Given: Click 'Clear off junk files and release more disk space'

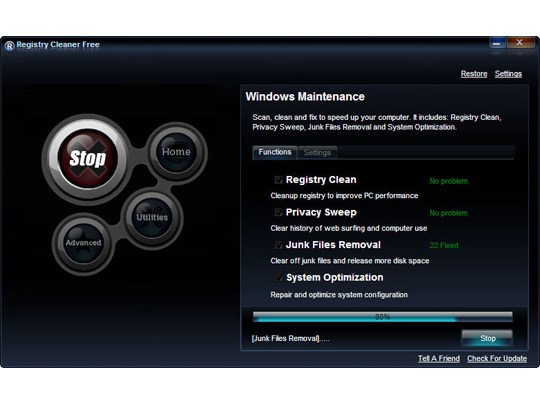Looking at the screenshot, I should coord(350,261).
